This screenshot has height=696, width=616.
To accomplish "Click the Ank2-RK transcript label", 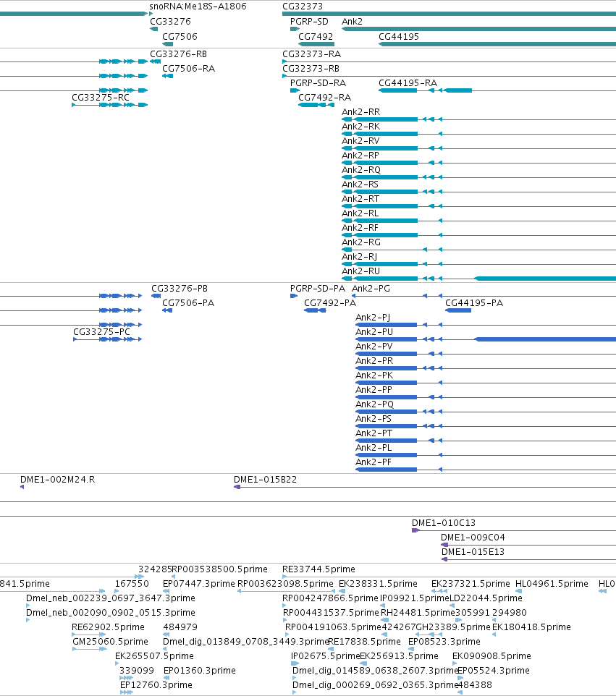I will click(x=360, y=127).
